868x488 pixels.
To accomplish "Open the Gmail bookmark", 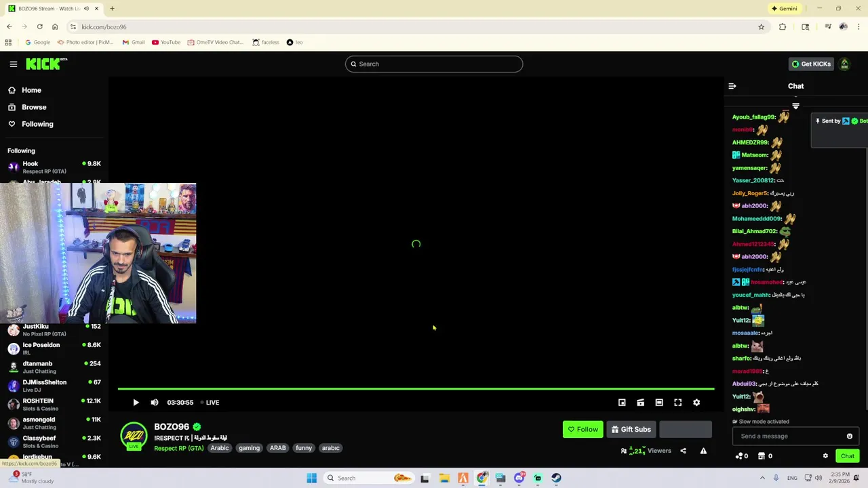I will click(x=134, y=42).
